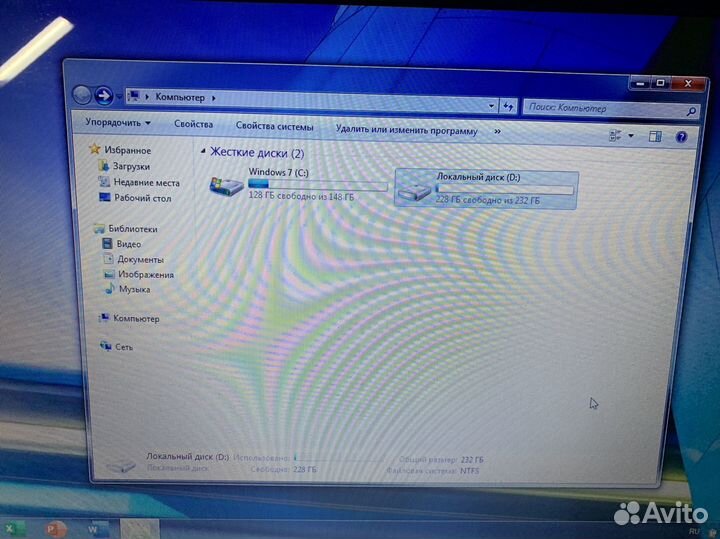This screenshot has width=720, height=539.
Task: Click the drive icon in details pane
Action: point(121,466)
